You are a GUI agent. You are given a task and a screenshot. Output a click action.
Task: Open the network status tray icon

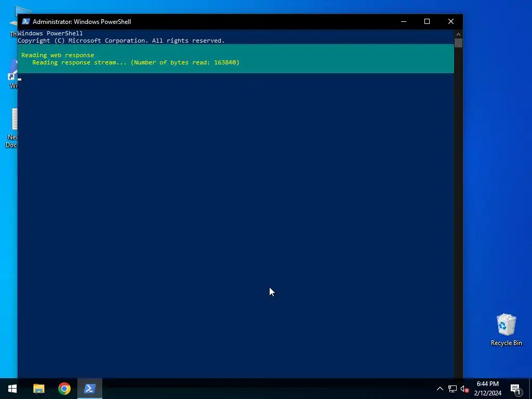coord(453,389)
